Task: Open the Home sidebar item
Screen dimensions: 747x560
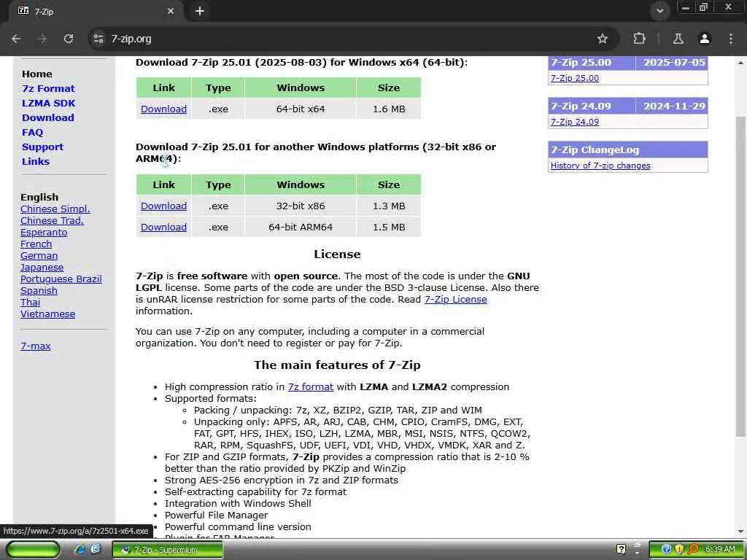Action: pyautogui.click(x=37, y=74)
